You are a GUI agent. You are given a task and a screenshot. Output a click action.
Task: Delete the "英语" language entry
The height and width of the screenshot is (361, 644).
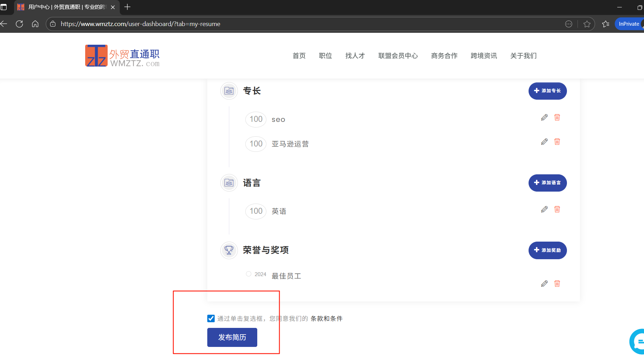pyautogui.click(x=557, y=209)
